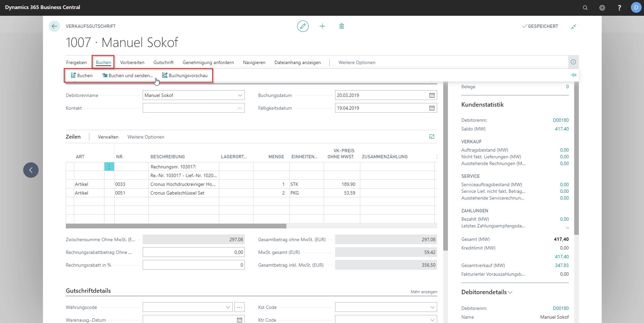Go back with the arrow button
This screenshot has width=644, height=323.
click(x=54, y=26)
